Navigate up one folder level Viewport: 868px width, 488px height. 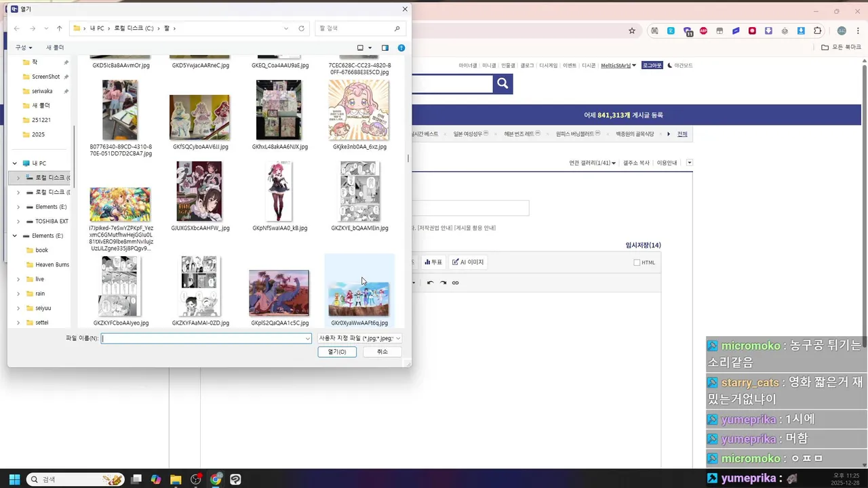60,28
